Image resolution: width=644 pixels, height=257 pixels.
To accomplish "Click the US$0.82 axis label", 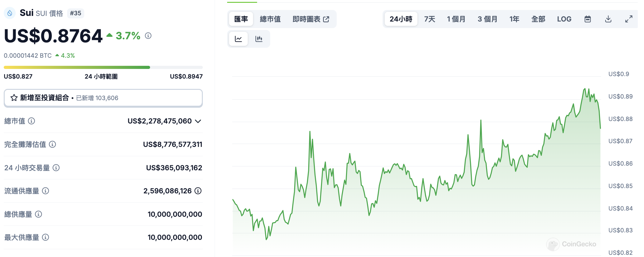I will 621,253.
